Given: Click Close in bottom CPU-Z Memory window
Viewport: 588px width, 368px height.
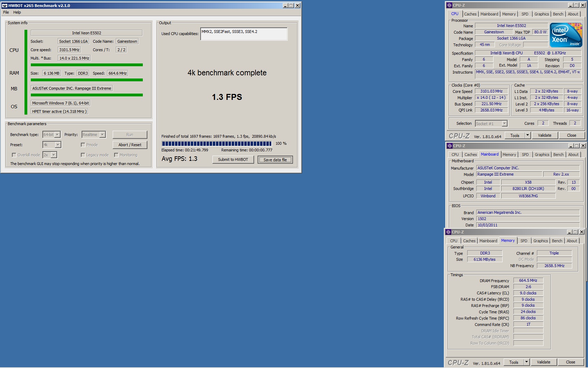Looking at the screenshot, I should [570, 362].
